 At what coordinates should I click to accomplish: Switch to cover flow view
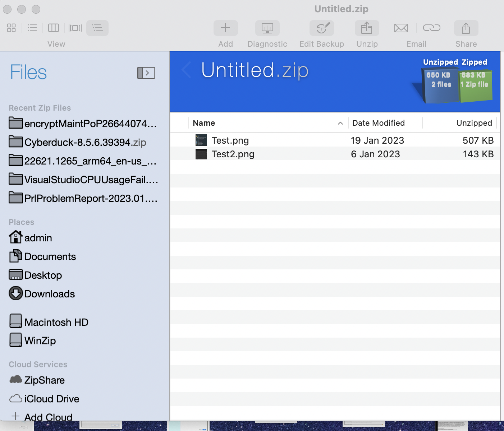click(75, 28)
